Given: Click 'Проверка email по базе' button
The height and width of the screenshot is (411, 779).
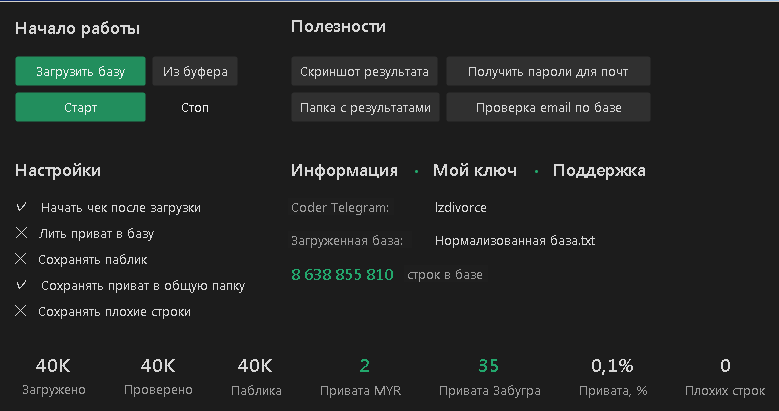Looking at the screenshot, I should pos(548,107).
